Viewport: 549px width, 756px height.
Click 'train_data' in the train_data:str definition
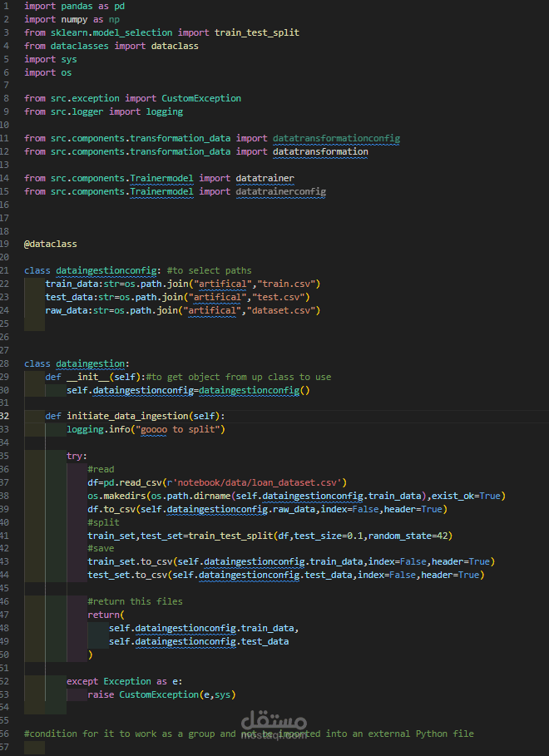click(x=72, y=284)
